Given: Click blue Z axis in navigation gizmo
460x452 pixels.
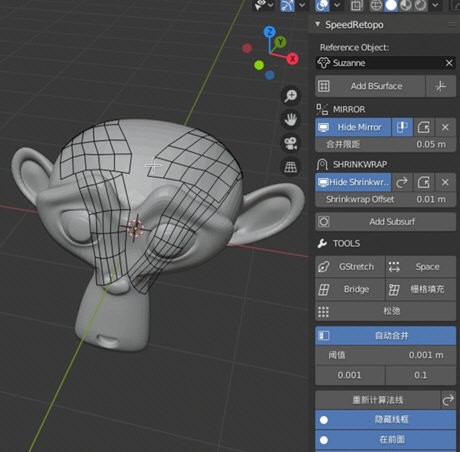Looking at the screenshot, I should 269,32.
